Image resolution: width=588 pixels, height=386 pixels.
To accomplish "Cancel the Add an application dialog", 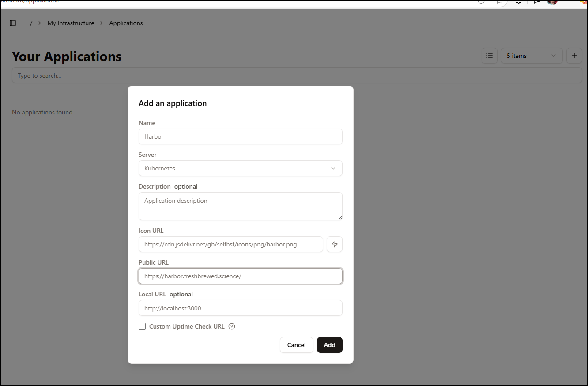I will click(297, 345).
